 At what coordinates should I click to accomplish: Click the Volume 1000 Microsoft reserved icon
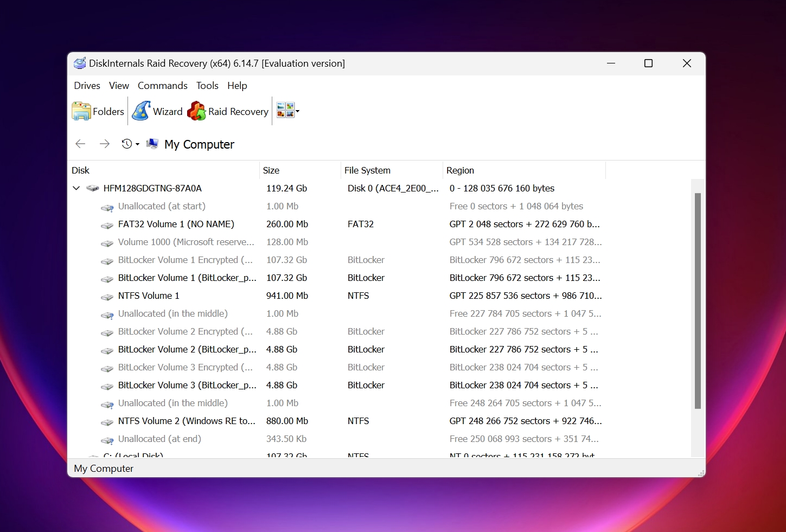(107, 242)
